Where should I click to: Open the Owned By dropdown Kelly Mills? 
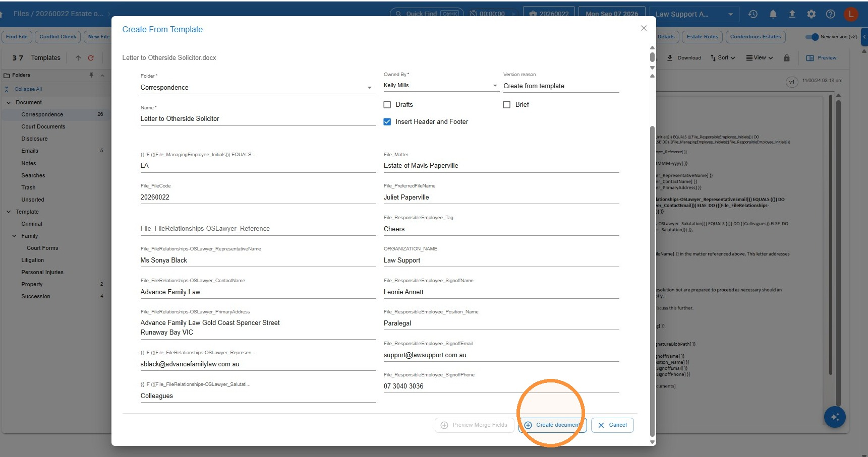pyautogui.click(x=441, y=86)
